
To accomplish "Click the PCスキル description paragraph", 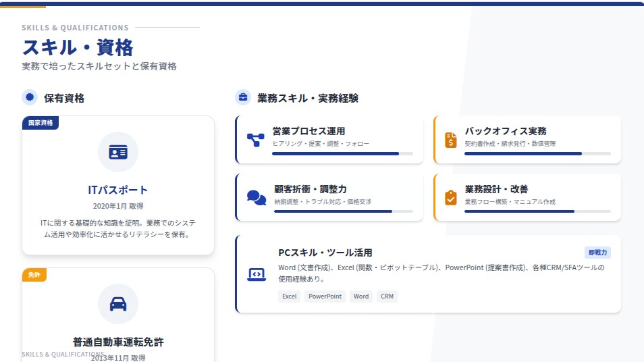I will coord(441,274).
